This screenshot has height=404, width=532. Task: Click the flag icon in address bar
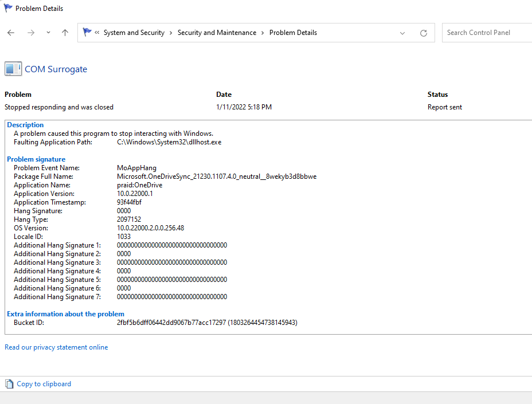click(87, 33)
